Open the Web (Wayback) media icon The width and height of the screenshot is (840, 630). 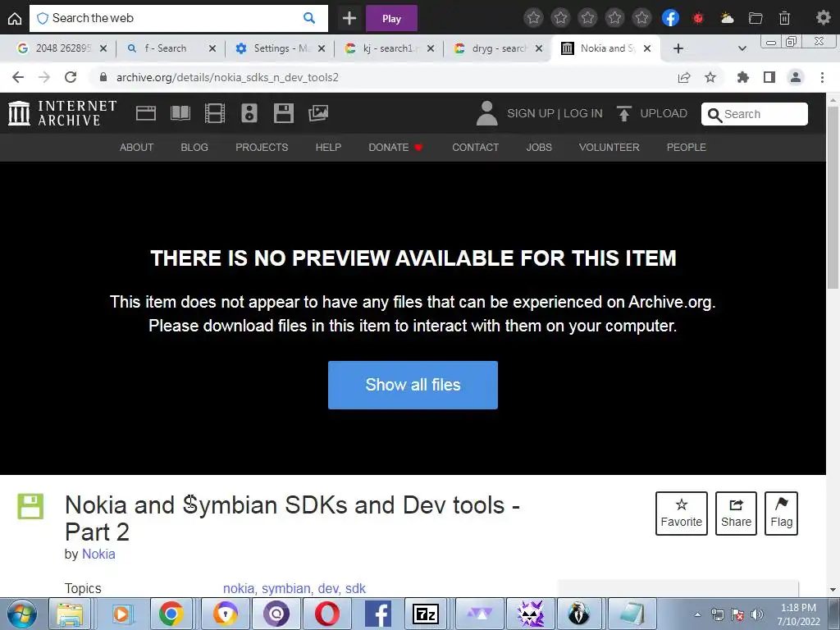[146, 113]
